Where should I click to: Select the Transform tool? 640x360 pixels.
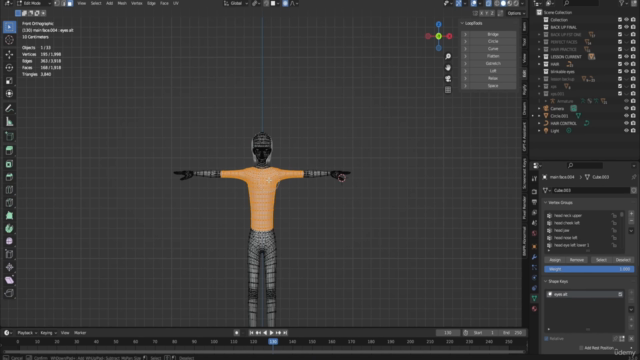tap(9, 94)
